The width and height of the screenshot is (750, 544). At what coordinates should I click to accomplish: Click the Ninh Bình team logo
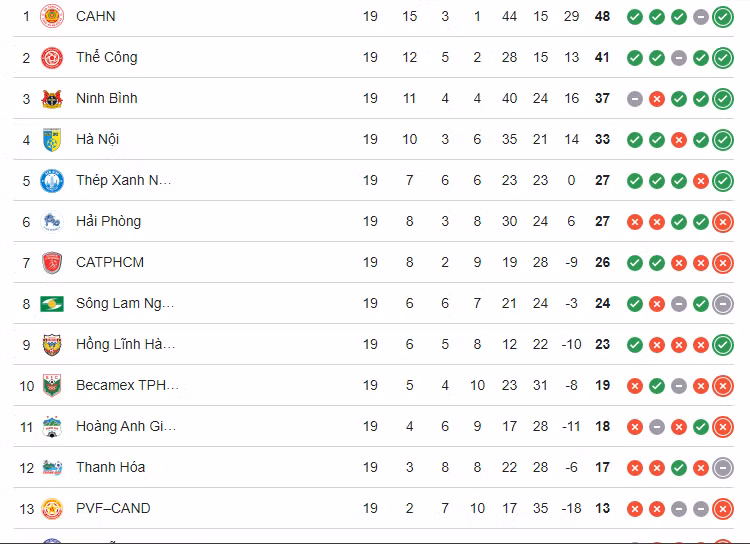(x=52, y=98)
